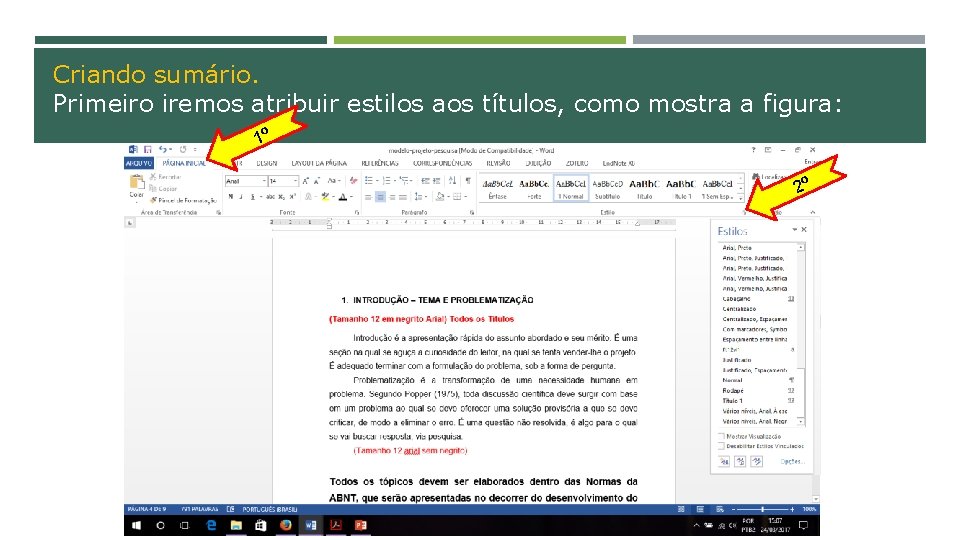This screenshot has height=540, width=960.
Task: Switch to the DESIGN tab
Action: 266,163
